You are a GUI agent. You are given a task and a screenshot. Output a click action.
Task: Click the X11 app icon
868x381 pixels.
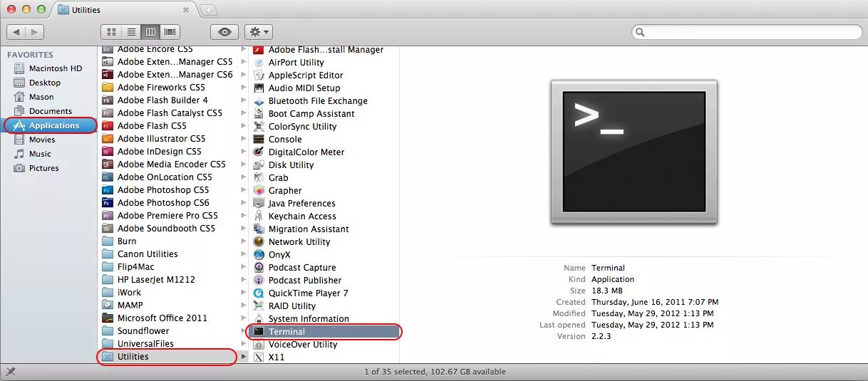259,357
